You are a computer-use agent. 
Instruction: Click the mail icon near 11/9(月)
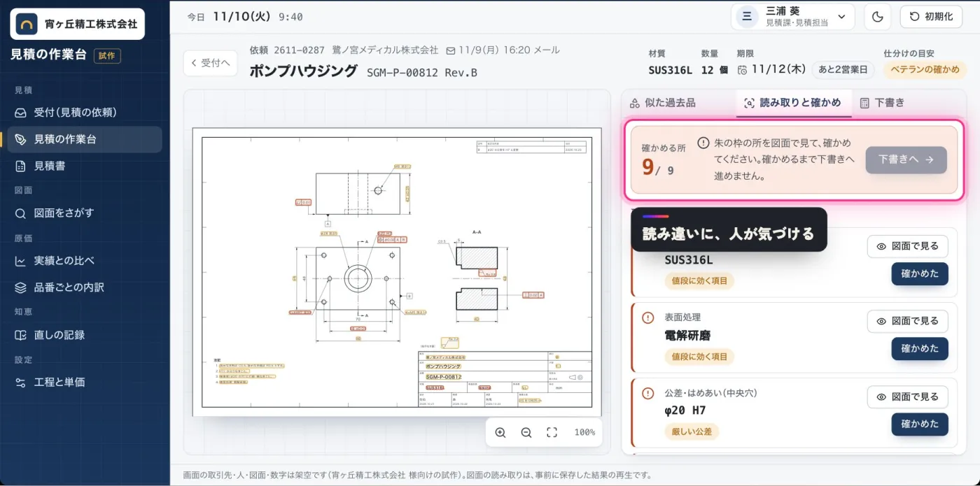tap(451, 50)
